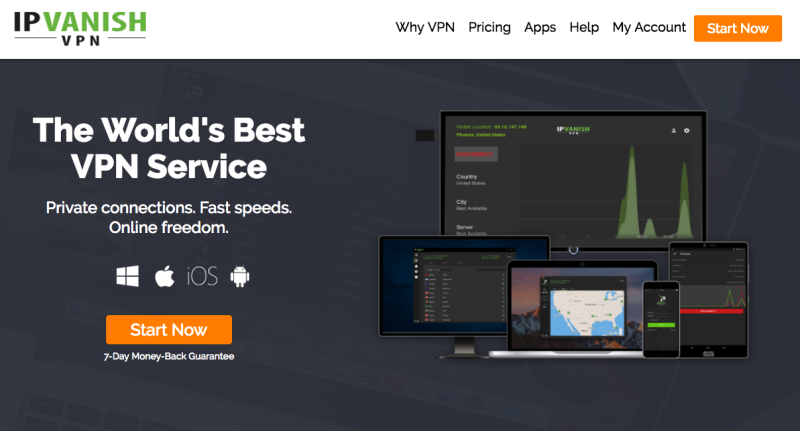The height and width of the screenshot is (431, 800).
Task: Click the 7-Day Money-Back Guarantee text
Action: (169, 357)
